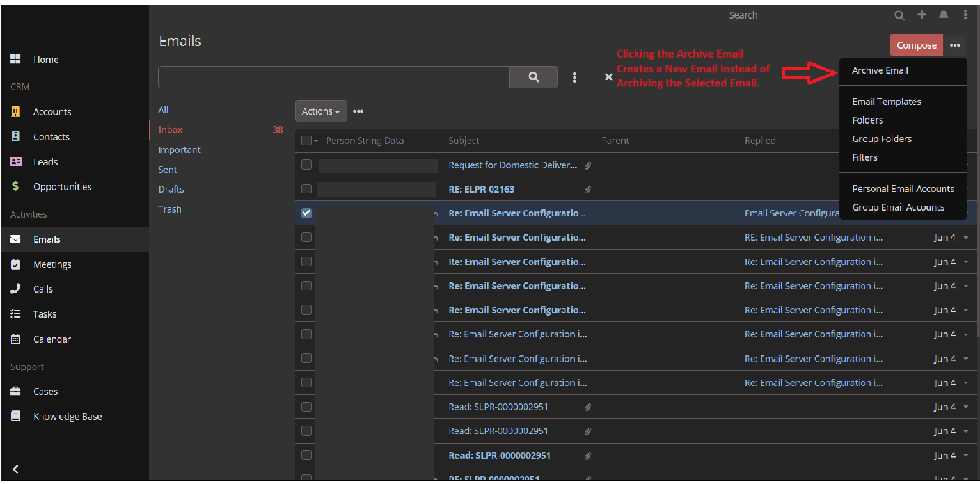
Task: Select Archive Email from the menu
Action: pyautogui.click(x=880, y=70)
